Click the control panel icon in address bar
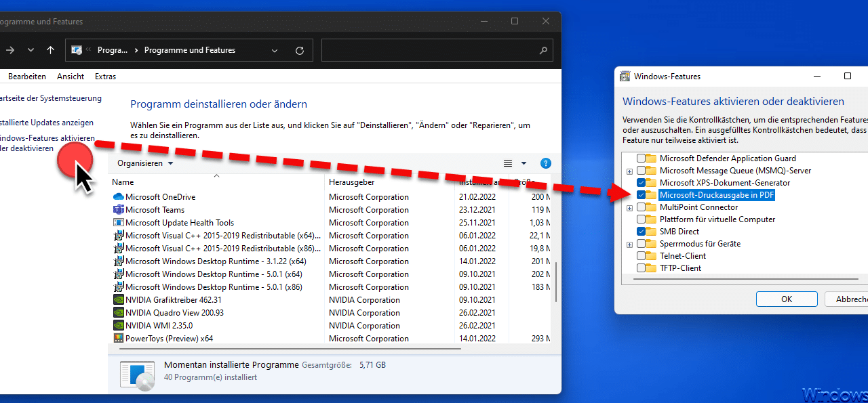The height and width of the screenshot is (403, 868). [77, 50]
